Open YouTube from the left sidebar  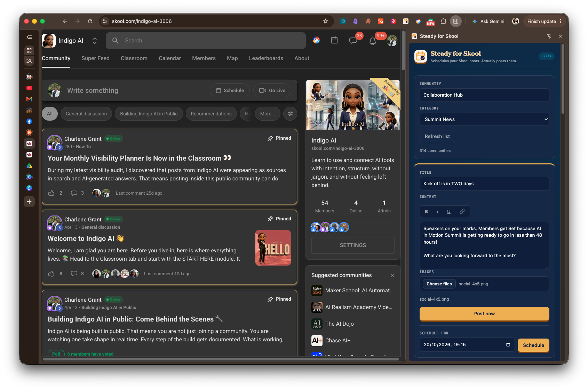point(29,88)
